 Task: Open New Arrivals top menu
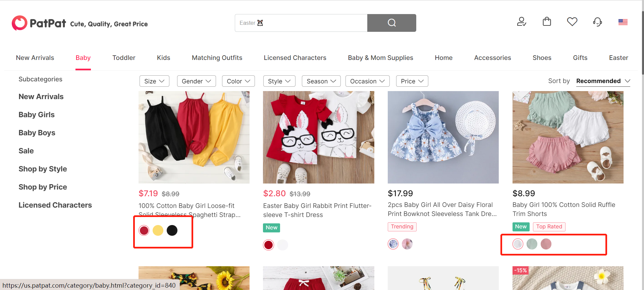coord(35,58)
